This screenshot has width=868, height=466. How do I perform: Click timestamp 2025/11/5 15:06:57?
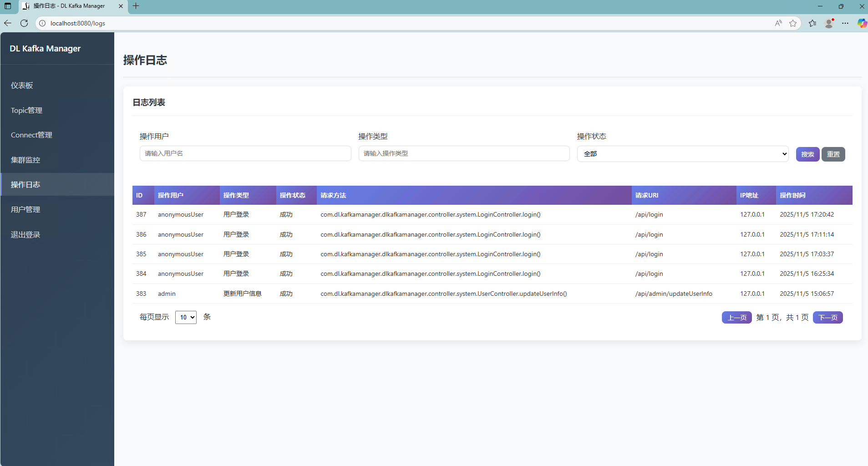coord(807,294)
